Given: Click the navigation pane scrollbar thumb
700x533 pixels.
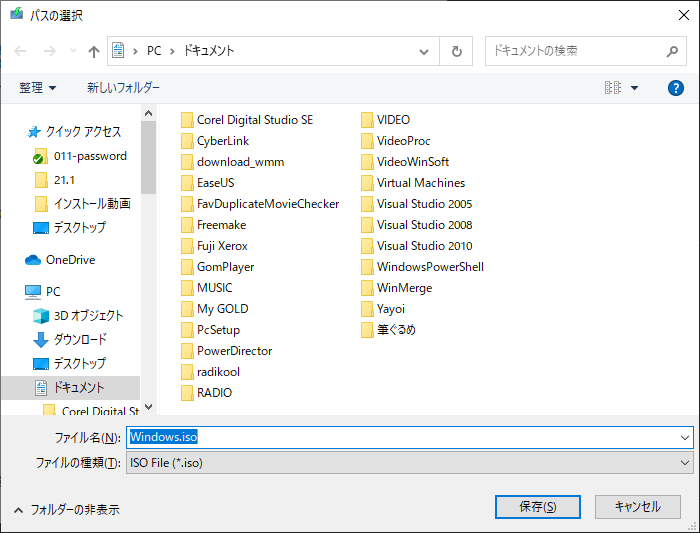Looking at the screenshot, I should pos(148,157).
